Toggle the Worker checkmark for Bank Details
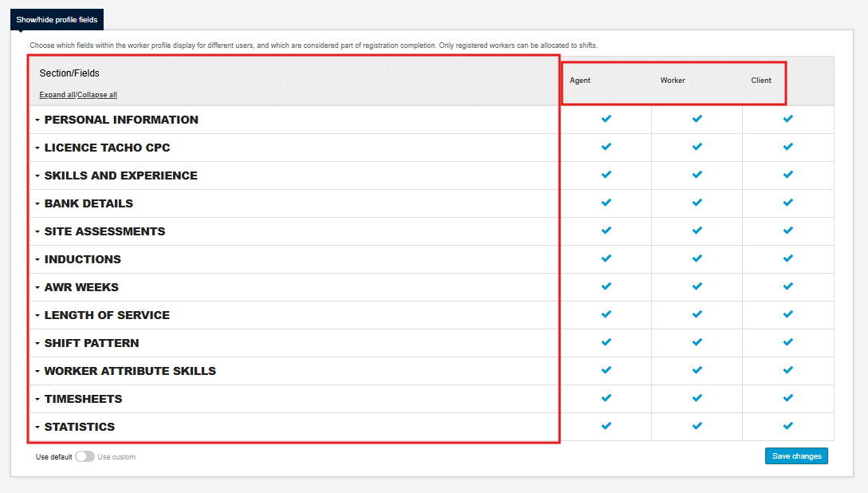This screenshot has width=868, height=493. (697, 203)
